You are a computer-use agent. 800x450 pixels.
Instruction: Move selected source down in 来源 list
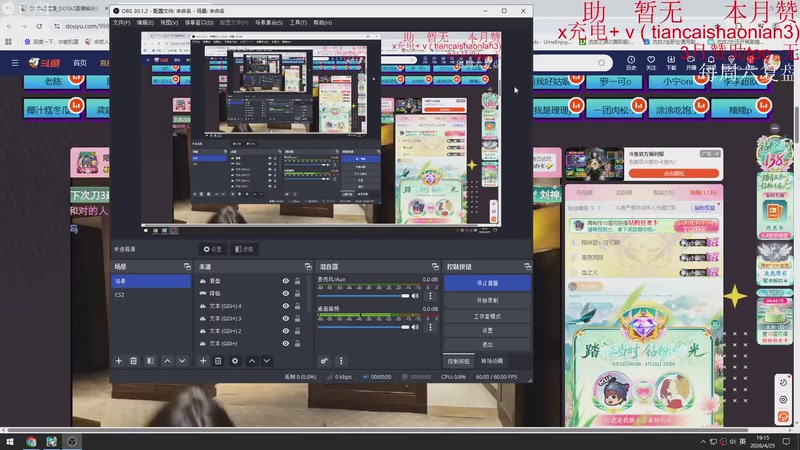click(266, 361)
